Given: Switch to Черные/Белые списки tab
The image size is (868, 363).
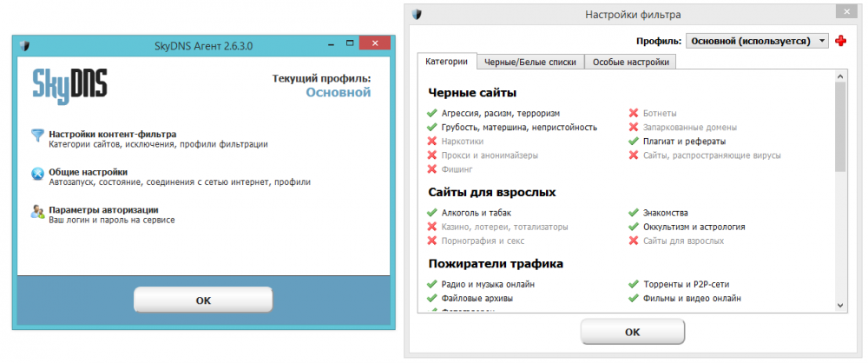Looking at the screenshot, I should [x=530, y=62].
